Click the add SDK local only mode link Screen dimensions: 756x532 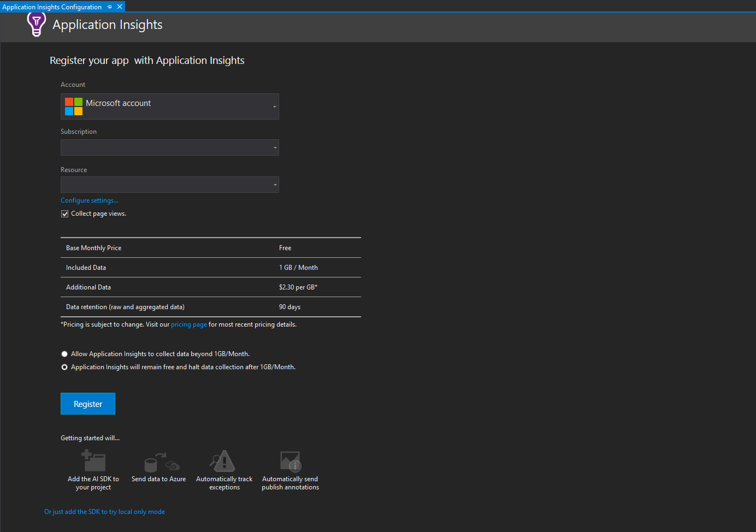click(104, 512)
